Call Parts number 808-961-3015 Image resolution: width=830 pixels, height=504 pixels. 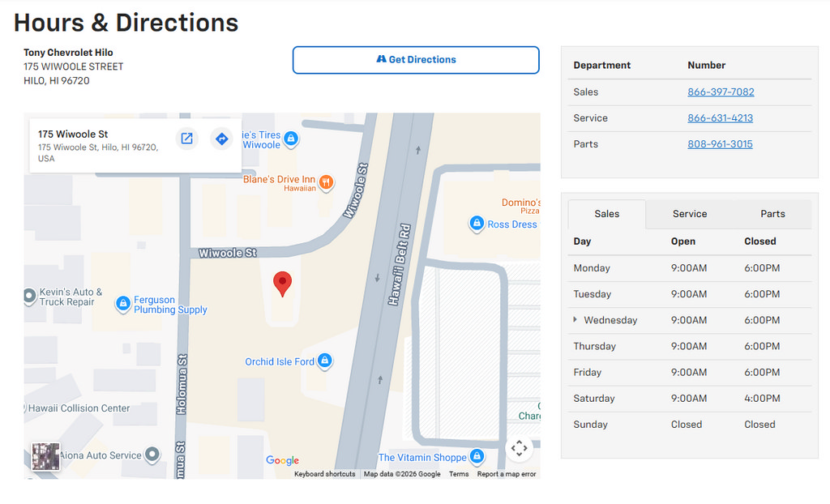[720, 144]
